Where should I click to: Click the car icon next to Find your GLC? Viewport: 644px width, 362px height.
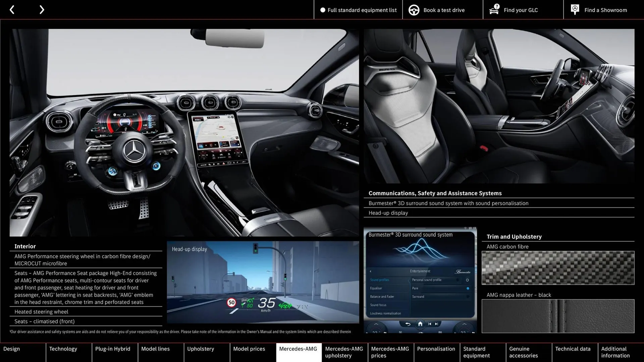493,10
